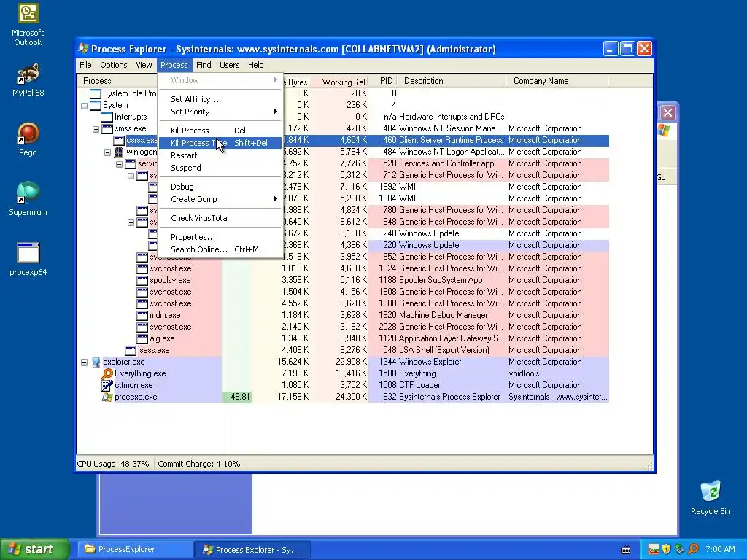Image resolution: width=747 pixels, height=560 pixels.
Task: Click the procexp.exe process icon
Action: coord(108,397)
